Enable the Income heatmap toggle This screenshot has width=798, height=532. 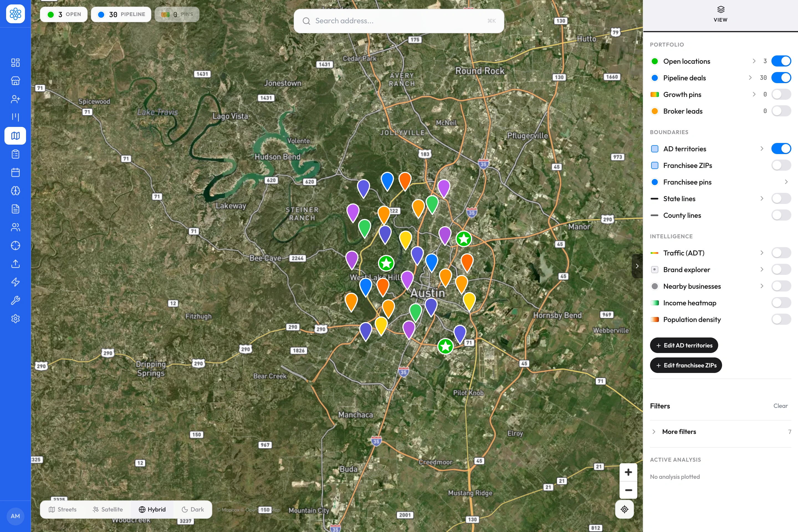pos(781,303)
